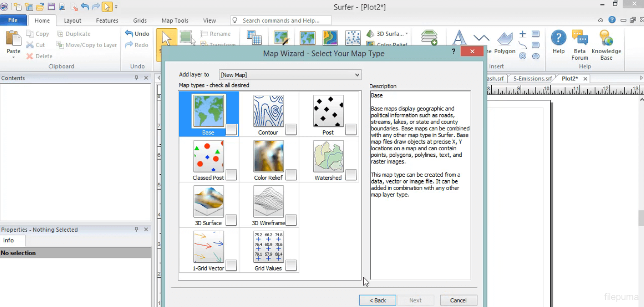Image resolution: width=644 pixels, height=307 pixels.
Task: Open the Add layer to dropdown
Action: tap(290, 75)
